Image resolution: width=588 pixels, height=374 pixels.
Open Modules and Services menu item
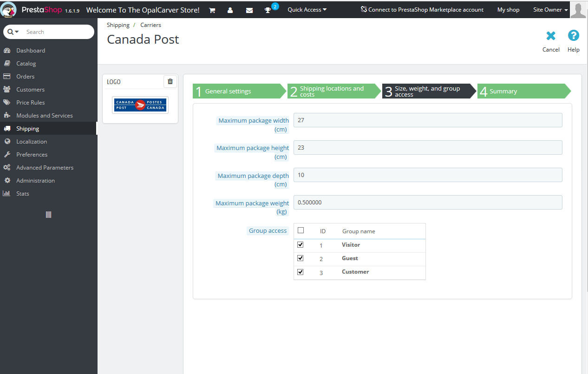[x=45, y=115]
